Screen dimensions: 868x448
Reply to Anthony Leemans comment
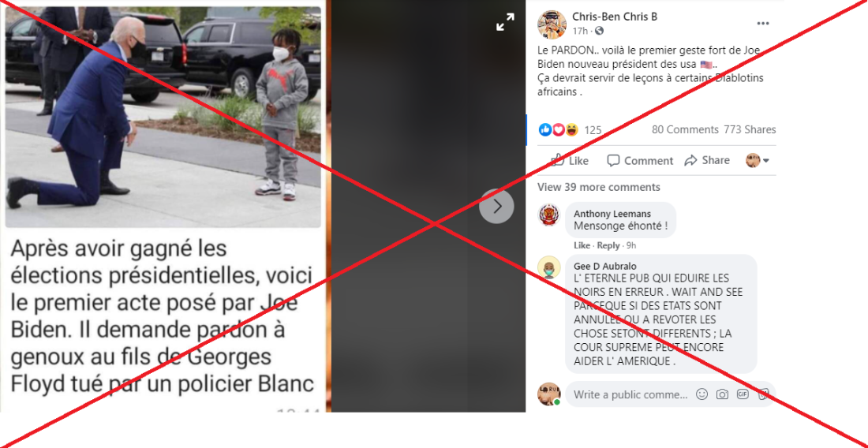tap(608, 245)
